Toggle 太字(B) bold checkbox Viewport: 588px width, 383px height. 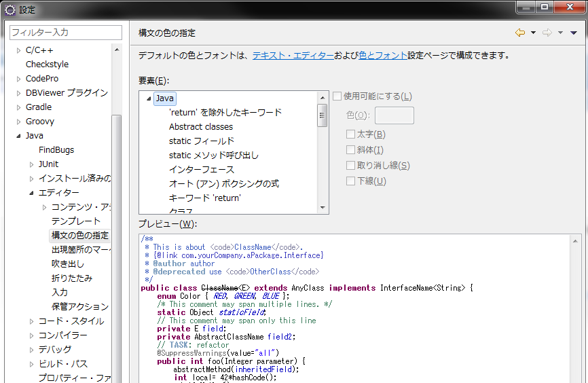pos(350,134)
